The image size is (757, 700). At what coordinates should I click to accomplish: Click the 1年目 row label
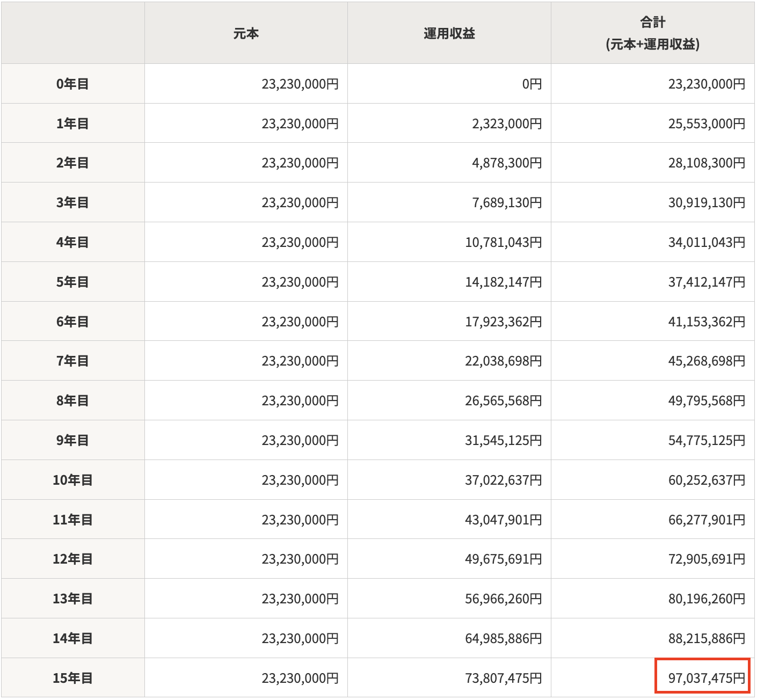click(72, 123)
